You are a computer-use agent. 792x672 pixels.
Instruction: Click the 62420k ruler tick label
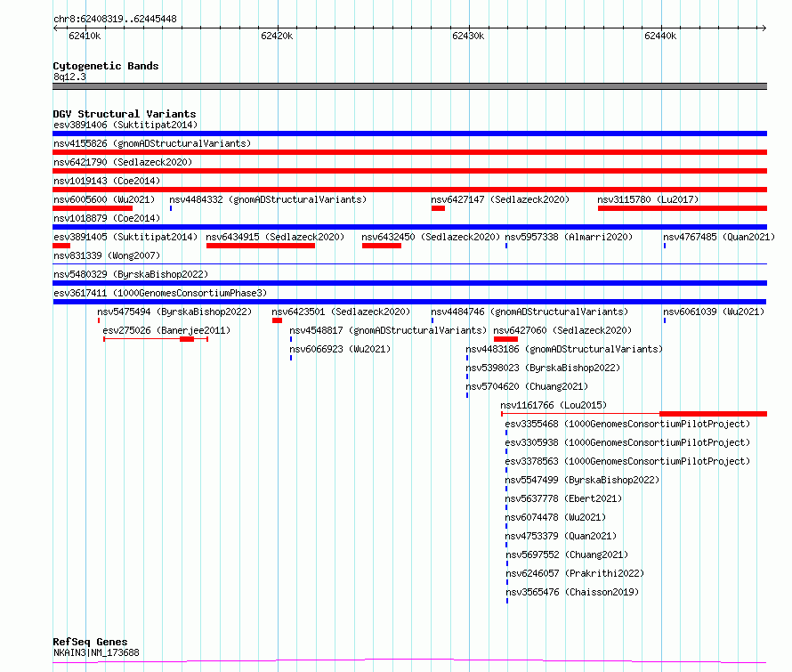[x=277, y=36]
